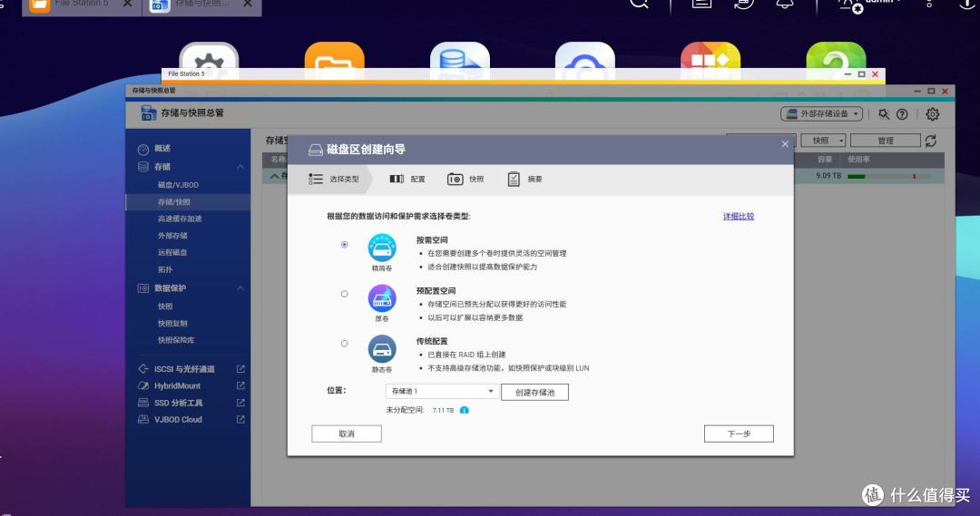Open the Storage & Snapshots settings gear
Screen dimensions: 980x516
pos(933,113)
